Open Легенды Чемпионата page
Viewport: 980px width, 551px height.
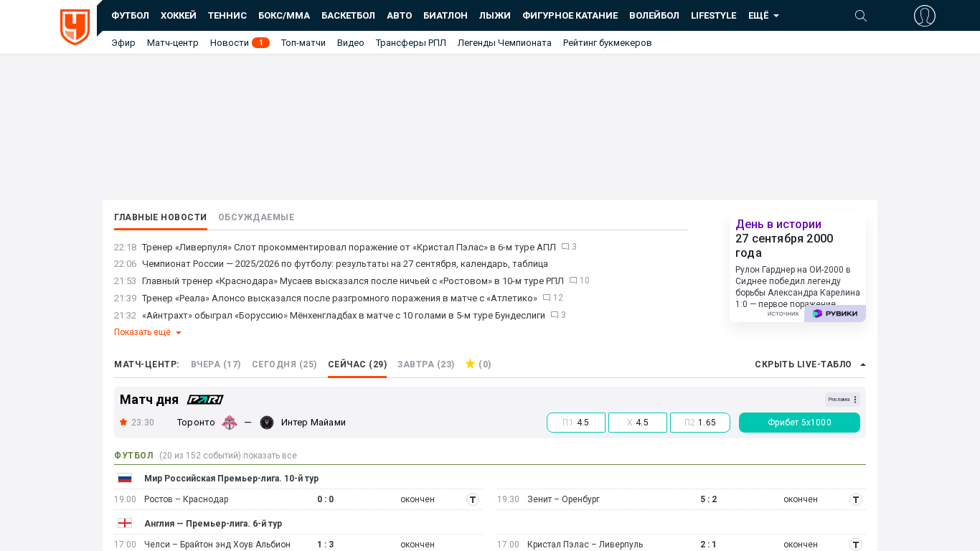tap(504, 43)
